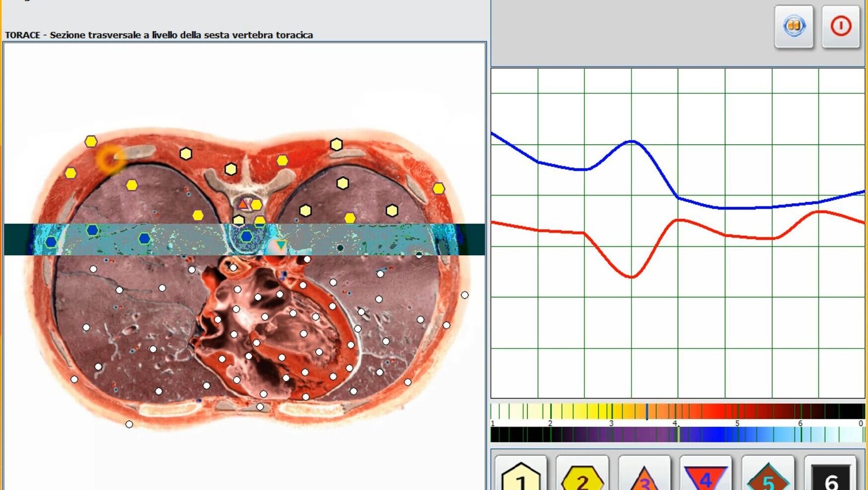Click the red triangle marker in the spinal canal
This screenshot has width=868, height=490.
coord(244,204)
